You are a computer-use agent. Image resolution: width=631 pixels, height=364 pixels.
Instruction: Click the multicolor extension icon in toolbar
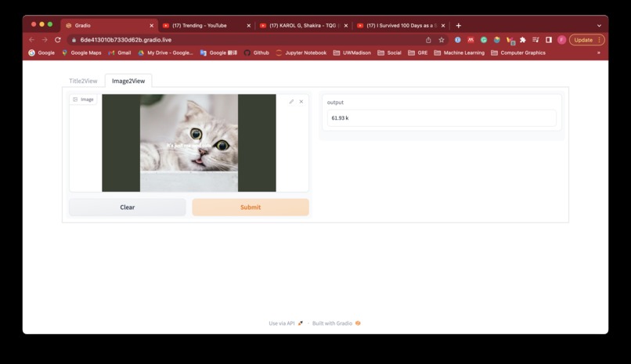tap(497, 40)
